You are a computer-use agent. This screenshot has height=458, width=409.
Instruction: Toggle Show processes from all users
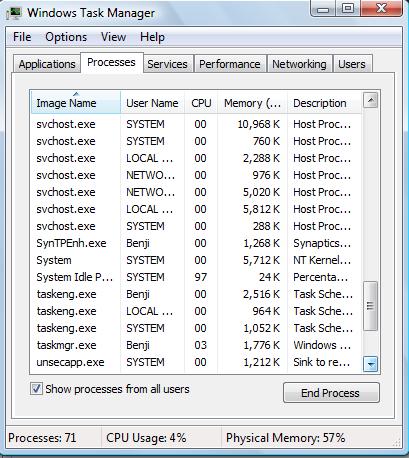36,389
